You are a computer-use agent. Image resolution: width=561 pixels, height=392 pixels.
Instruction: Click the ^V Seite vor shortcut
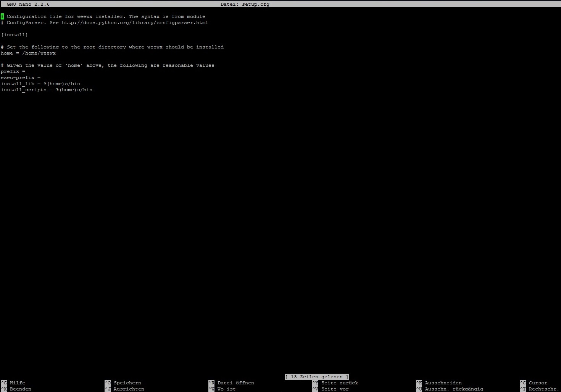330,389
